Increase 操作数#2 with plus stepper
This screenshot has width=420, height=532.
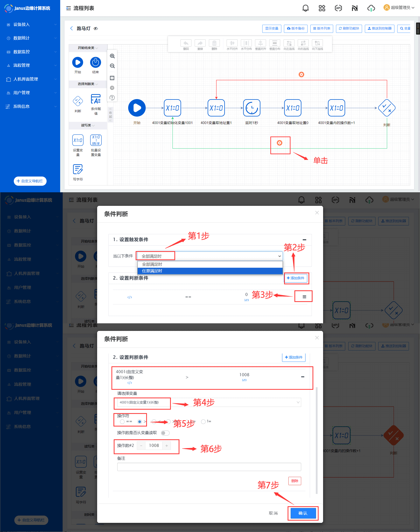166,445
